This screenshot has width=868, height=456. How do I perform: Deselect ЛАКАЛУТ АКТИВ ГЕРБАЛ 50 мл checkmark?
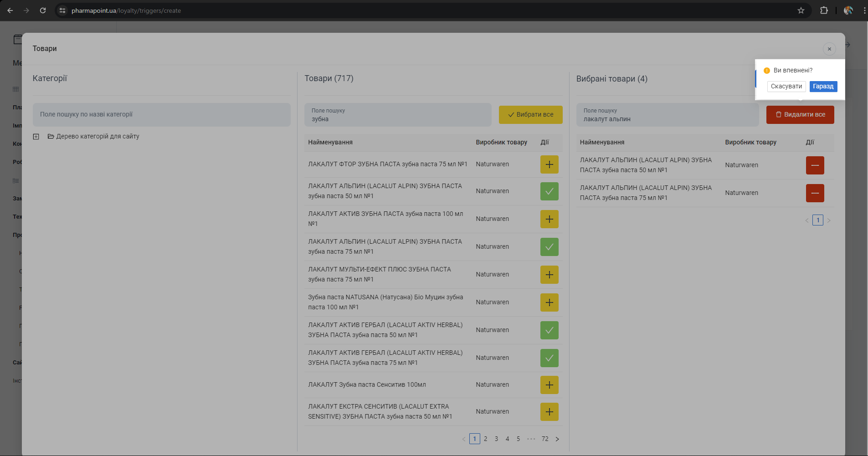(549, 330)
